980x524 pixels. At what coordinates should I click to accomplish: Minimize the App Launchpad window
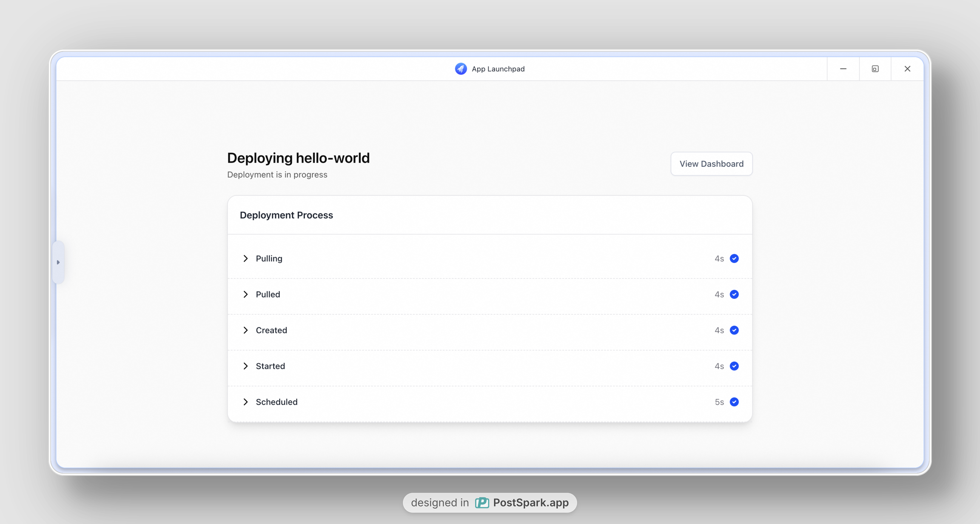pyautogui.click(x=843, y=69)
